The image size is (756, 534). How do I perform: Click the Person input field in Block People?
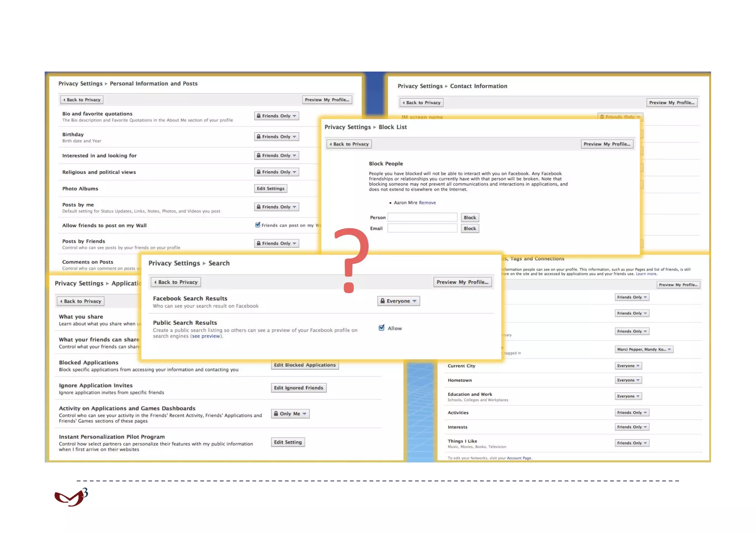[x=422, y=217]
